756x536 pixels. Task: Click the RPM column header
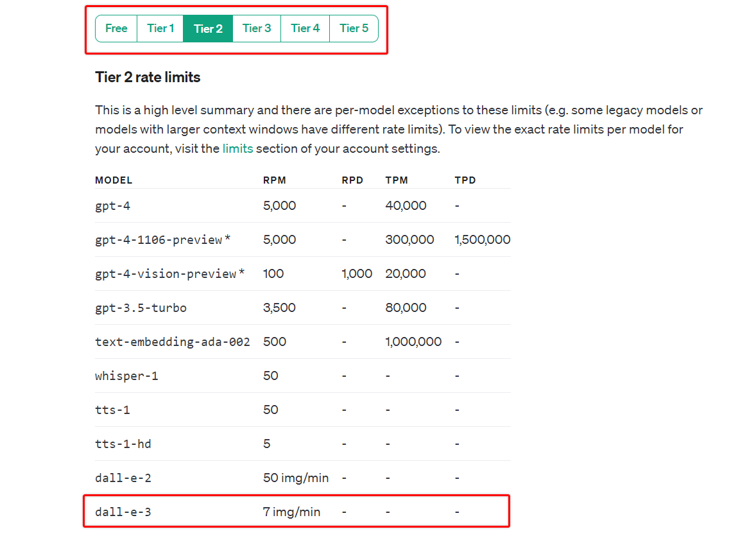[x=274, y=180]
